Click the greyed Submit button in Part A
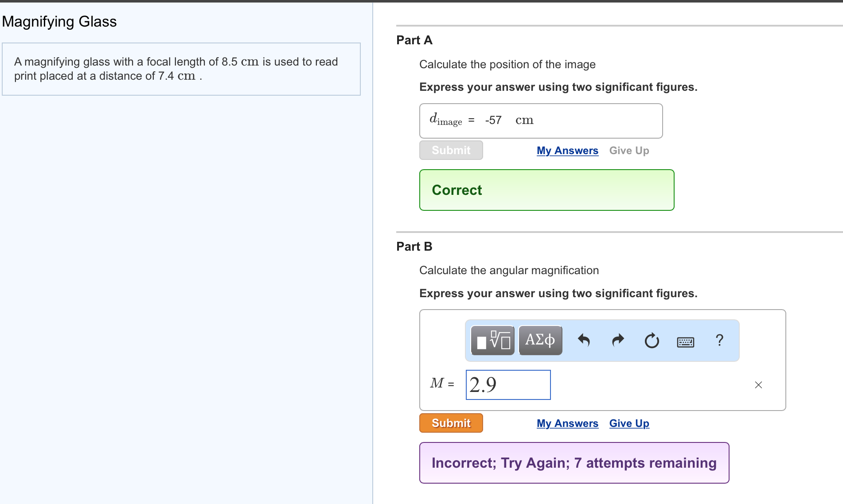The height and width of the screenshot is (504, 843). tap(451, 150)
